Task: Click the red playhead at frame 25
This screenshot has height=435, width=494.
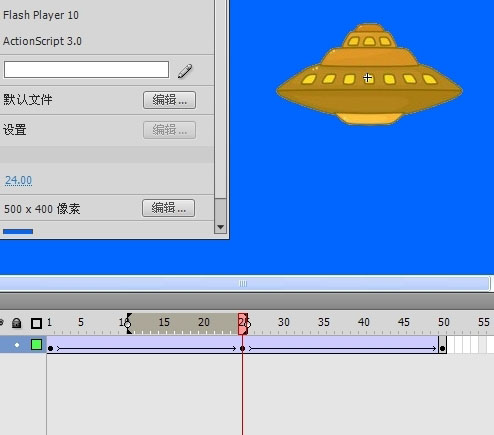Action: point(243,323)
